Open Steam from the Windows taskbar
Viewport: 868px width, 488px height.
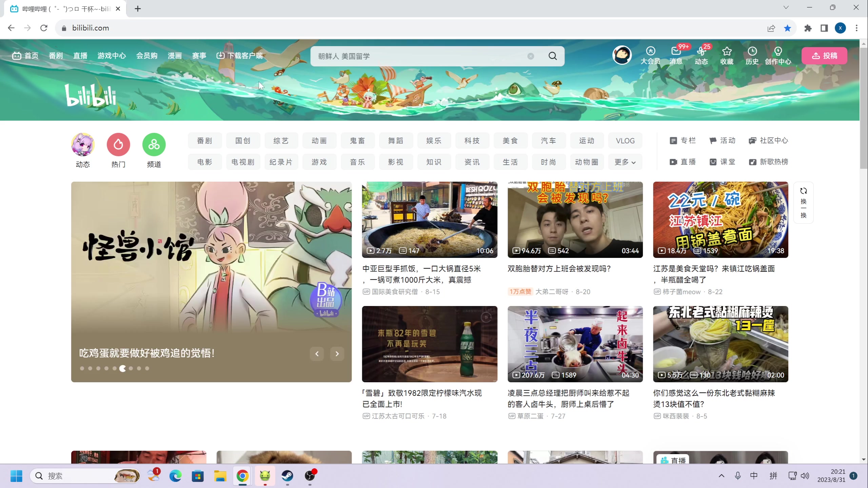(287, 476)
